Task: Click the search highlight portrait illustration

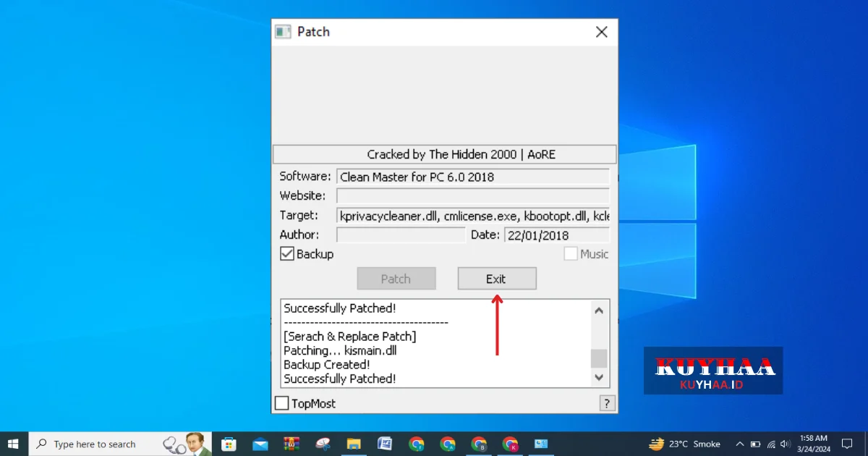Action: point(187,444)
